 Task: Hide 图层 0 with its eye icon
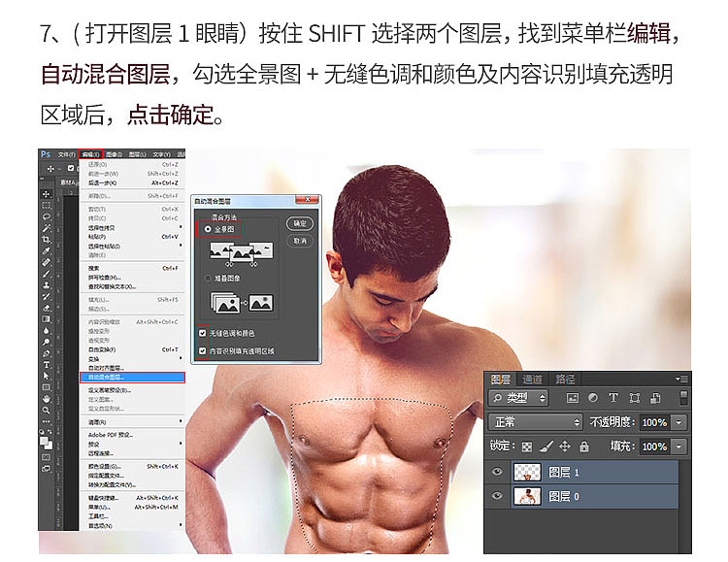497,496
